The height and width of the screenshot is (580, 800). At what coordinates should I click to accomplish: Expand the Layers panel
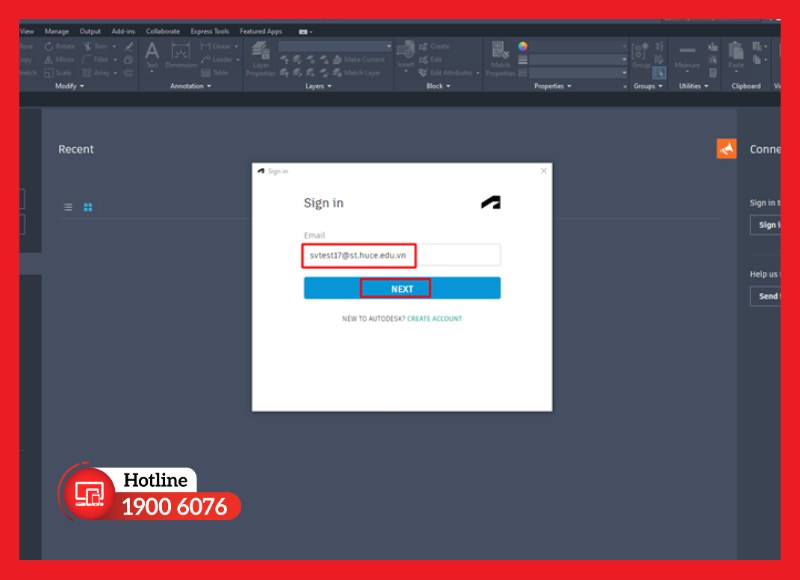coord(318,86)
